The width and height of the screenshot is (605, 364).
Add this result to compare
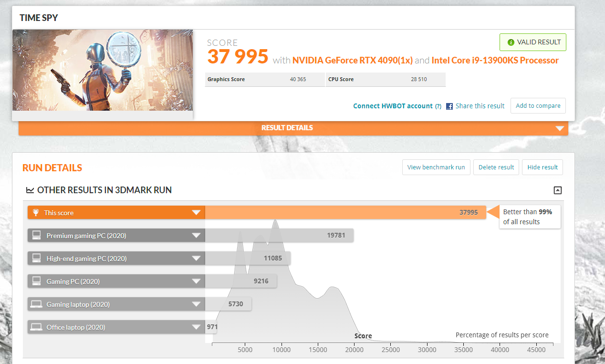point(538,106)
